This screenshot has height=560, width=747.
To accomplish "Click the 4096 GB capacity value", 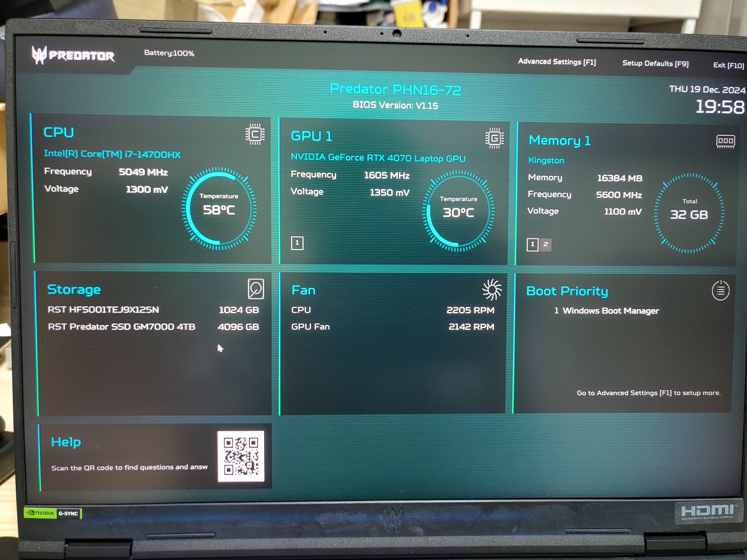I will [x=238, y=327].
